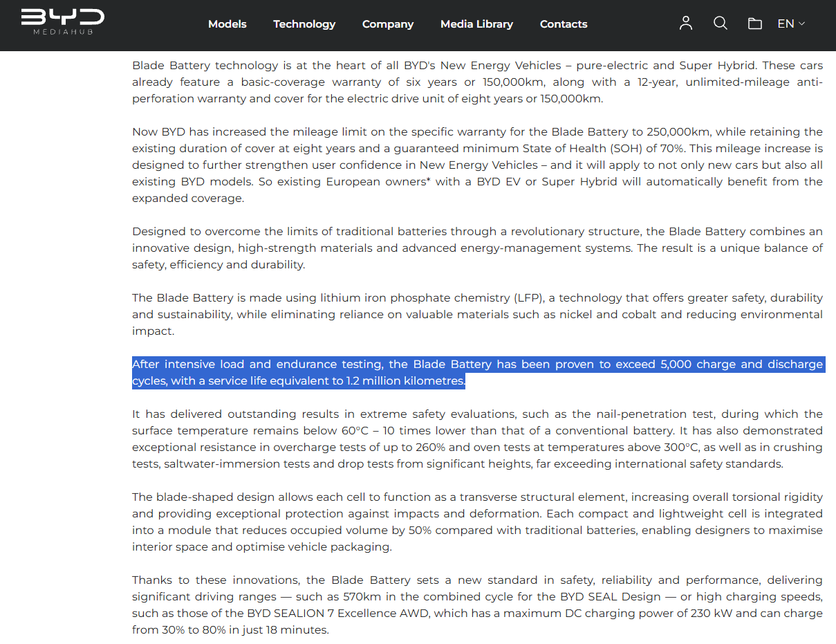The width and height of the screenshot is (836, 644).
Task: Click the text '1.2 million kilometres'
Action: tap(405, 381)
